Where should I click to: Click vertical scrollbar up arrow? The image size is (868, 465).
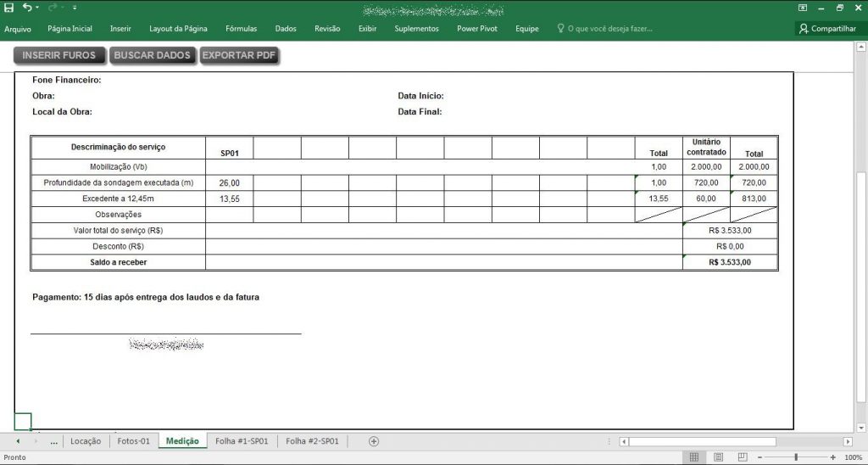pos(861,48)
